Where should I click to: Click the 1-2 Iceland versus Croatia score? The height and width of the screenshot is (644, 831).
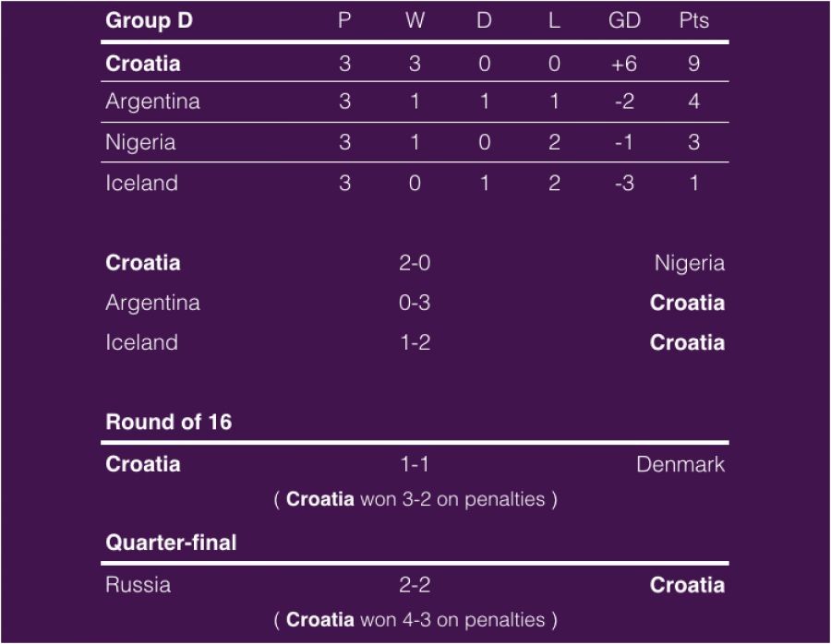(415, 342)
